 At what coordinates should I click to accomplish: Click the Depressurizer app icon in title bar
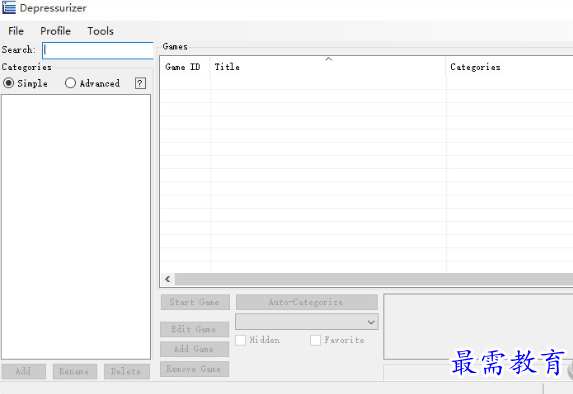click(x=9, y=8)
